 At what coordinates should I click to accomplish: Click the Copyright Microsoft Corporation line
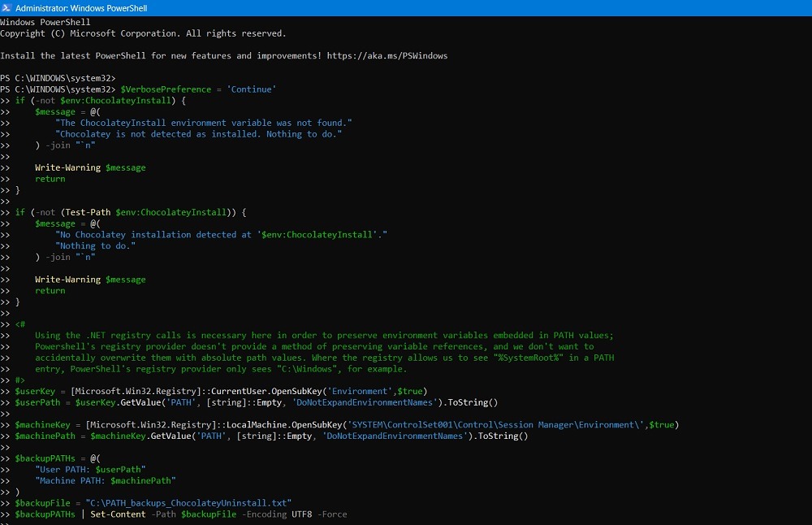[146, 33]
